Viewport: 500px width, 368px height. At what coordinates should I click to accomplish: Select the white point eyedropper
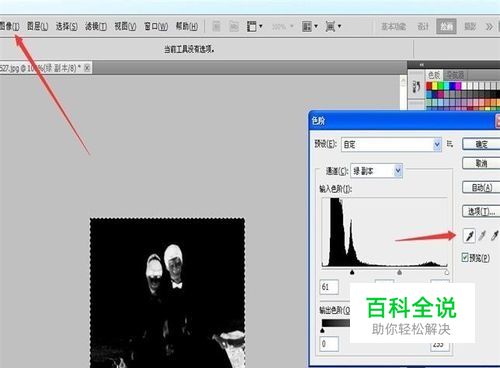click(x=495, y=236)
